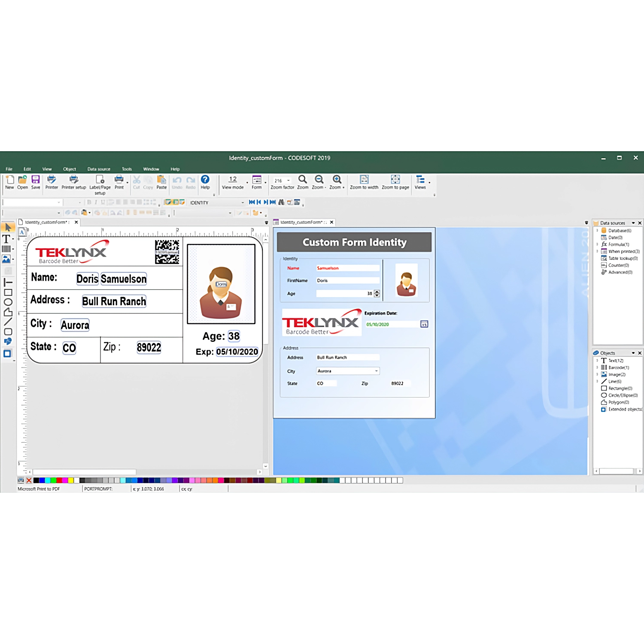Open the calendar picker for Expiration Date
The height and width of the screenshot is (644, 644).
pos(424,324)
